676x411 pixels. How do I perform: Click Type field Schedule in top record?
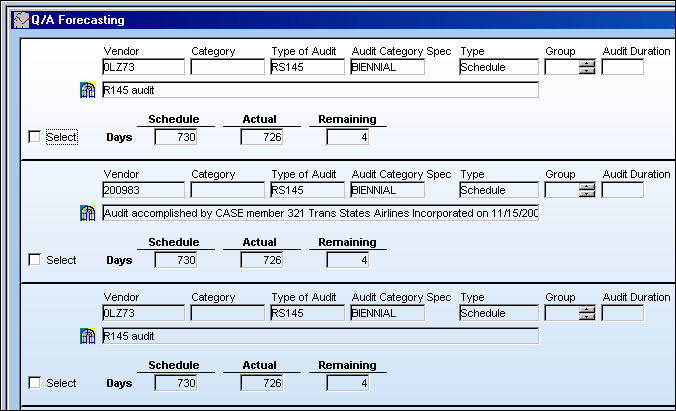[x=499, y=67]
